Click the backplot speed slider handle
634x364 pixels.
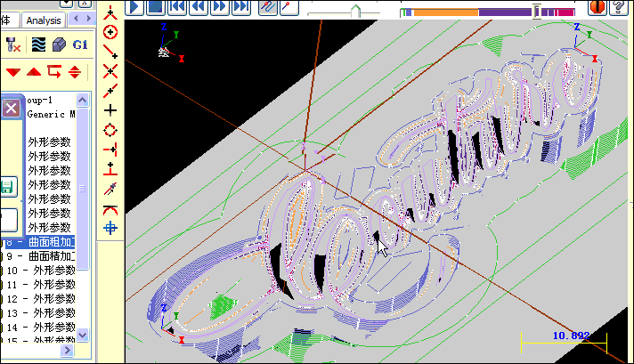[x=355, y=11]
